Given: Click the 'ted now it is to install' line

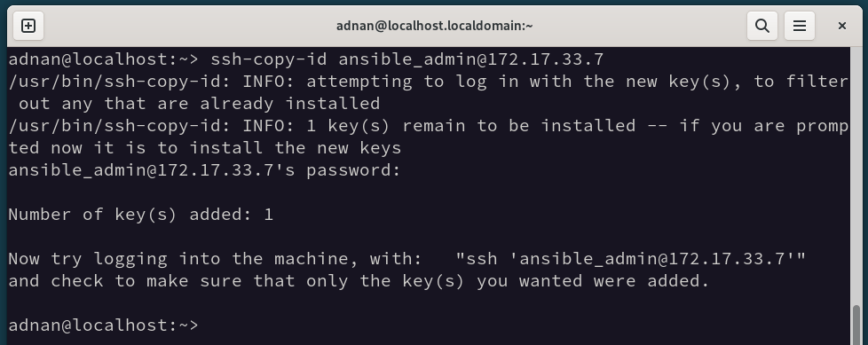Looking at the screenshot, I should tap(205, 148).
